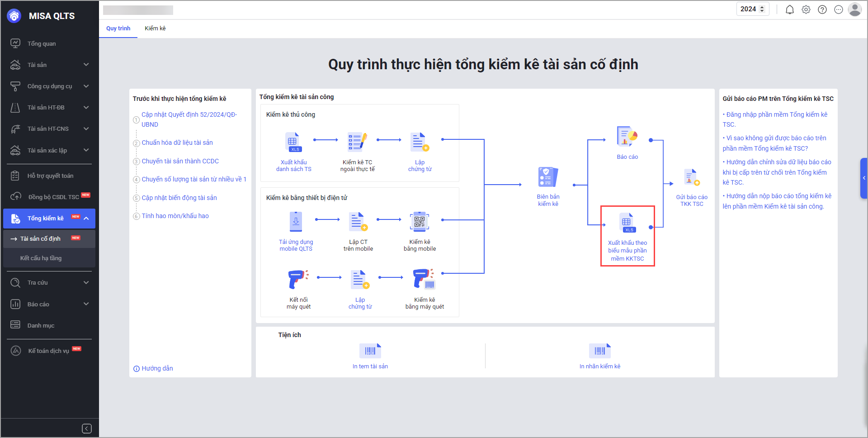868x438 pixels.
Task: Open the chat bubble icon in header
Action: point(839,10)
